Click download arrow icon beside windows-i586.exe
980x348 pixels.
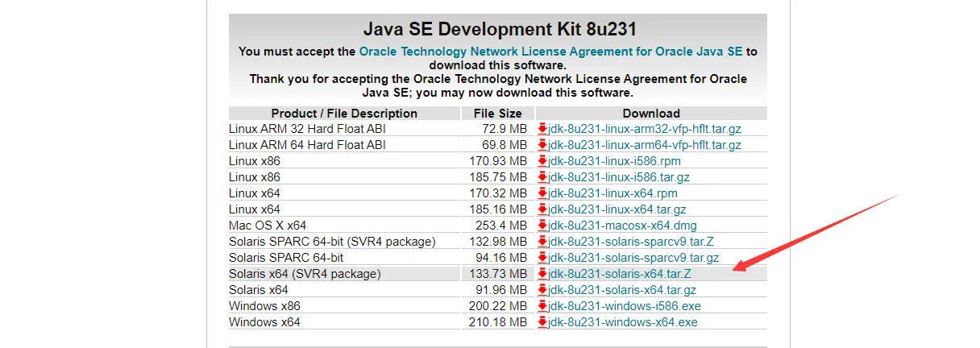pyautogui.click(x=542, y=306)
